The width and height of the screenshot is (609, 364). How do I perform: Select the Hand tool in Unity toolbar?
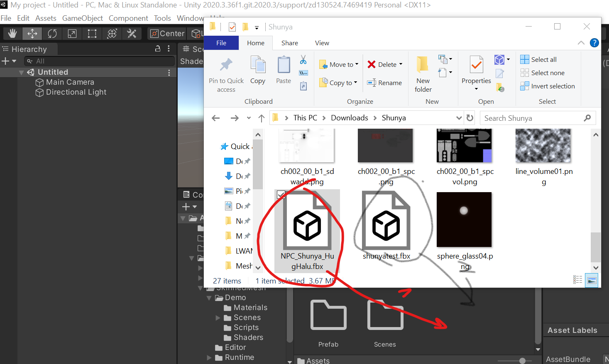pos(12,34)
